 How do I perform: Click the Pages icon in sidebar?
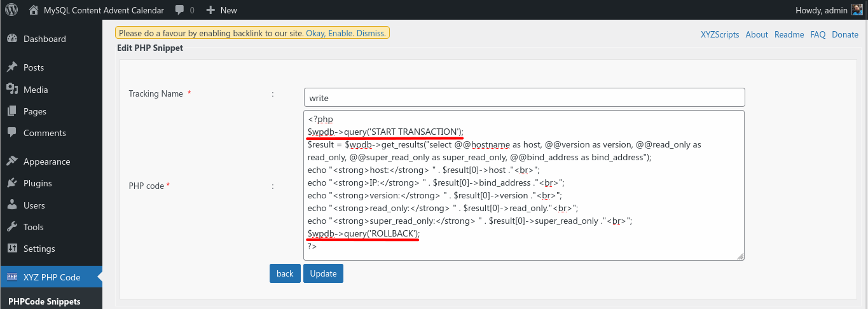pyautogui.click(x=11, y=111)
